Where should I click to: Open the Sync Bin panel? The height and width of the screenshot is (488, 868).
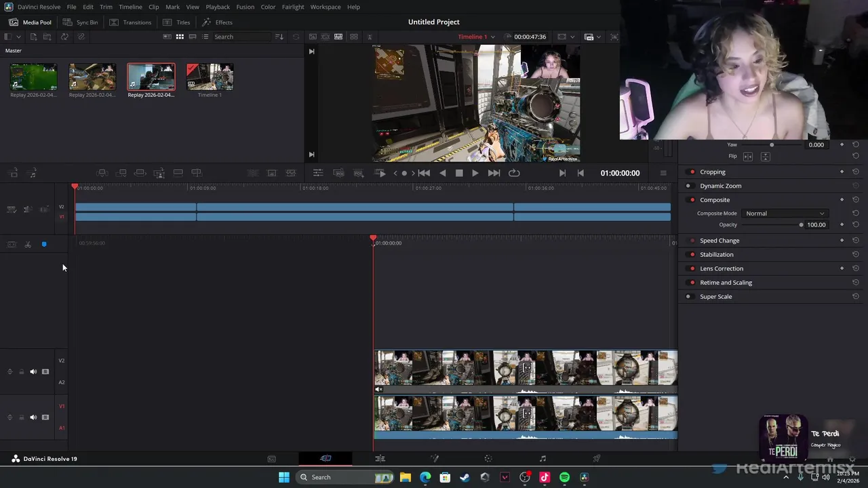click(x=81, y=22)
